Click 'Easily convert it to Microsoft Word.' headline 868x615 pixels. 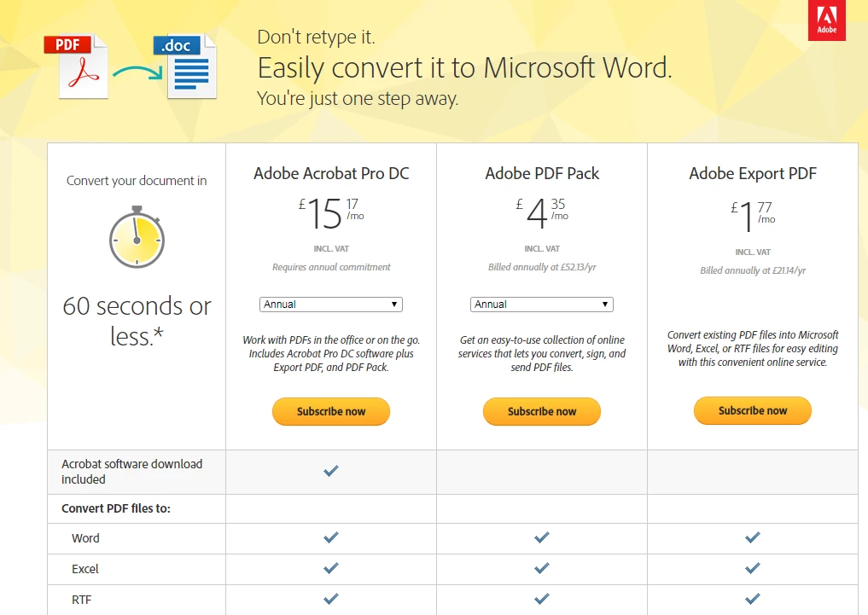[464, 68]
